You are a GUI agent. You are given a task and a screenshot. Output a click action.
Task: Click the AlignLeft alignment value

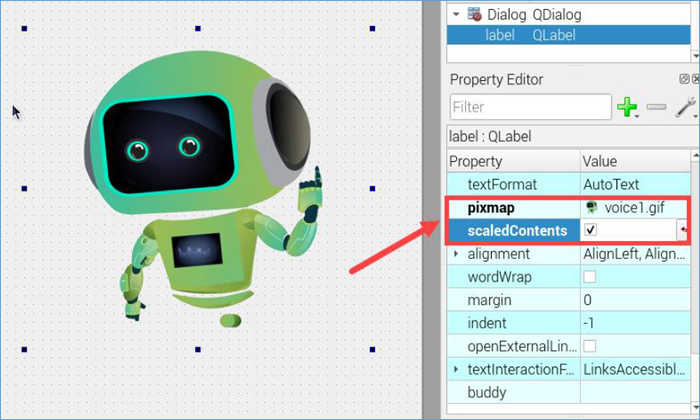pyautogui.click(x=635, y=254)
